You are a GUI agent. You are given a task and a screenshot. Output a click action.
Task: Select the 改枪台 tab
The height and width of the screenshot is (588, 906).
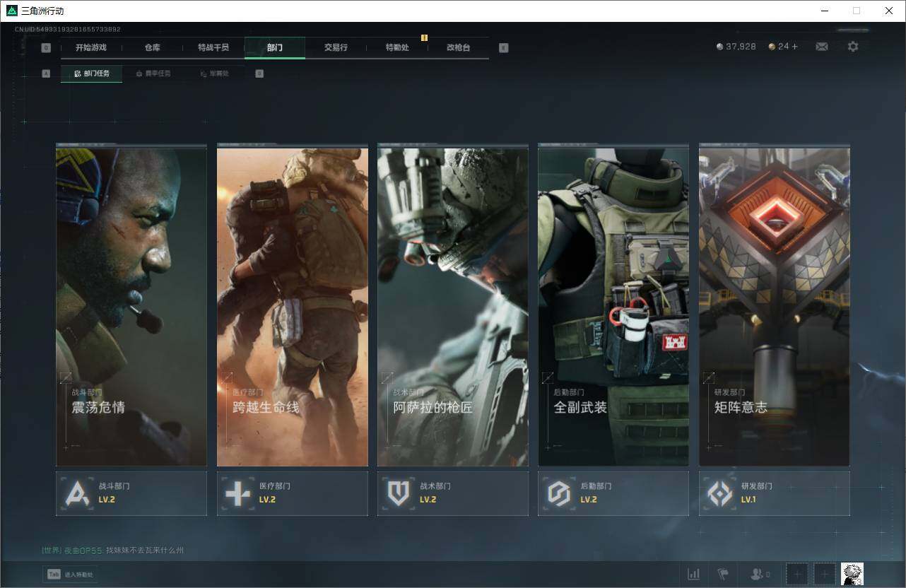pyautogui.click(x=458, y=47)
